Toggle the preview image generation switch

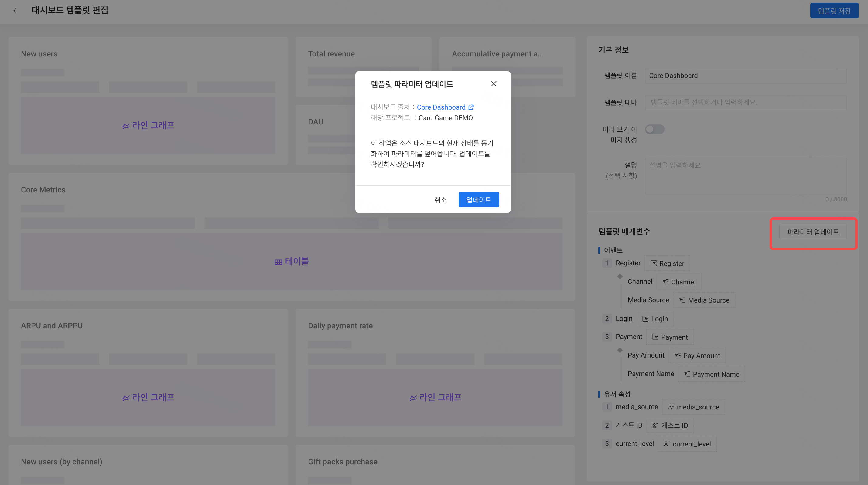tap(654, 129)
